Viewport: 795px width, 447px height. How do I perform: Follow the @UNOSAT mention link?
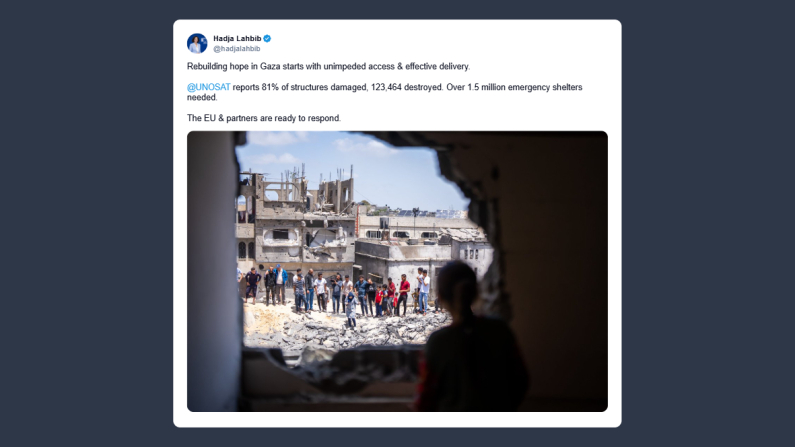tap(208, 87)
